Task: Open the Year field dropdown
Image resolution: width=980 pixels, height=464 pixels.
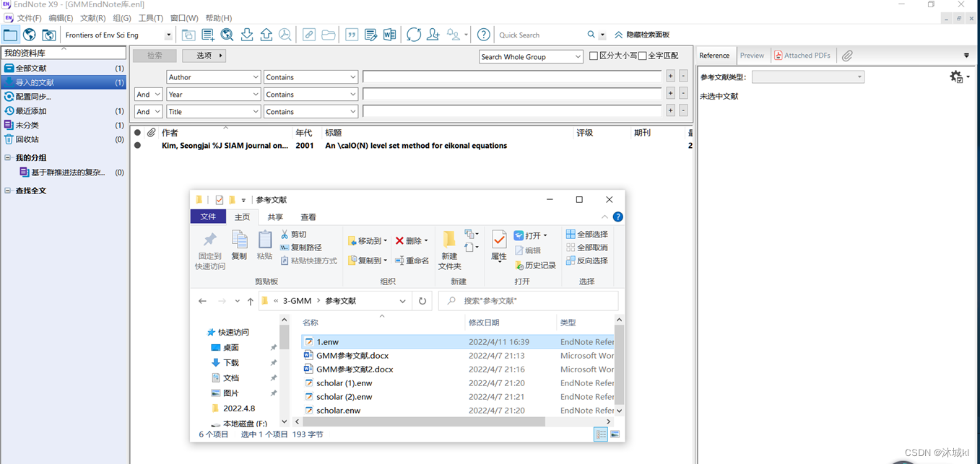Action: [214, 94]
